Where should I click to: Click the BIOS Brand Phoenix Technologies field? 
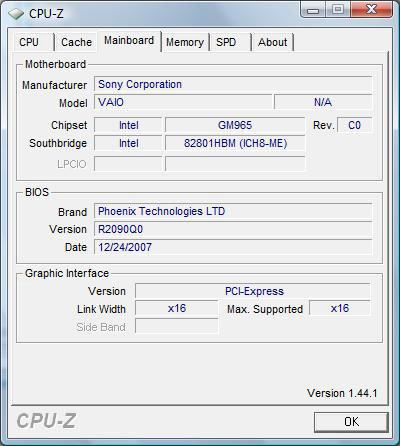(x=233, y=211)
